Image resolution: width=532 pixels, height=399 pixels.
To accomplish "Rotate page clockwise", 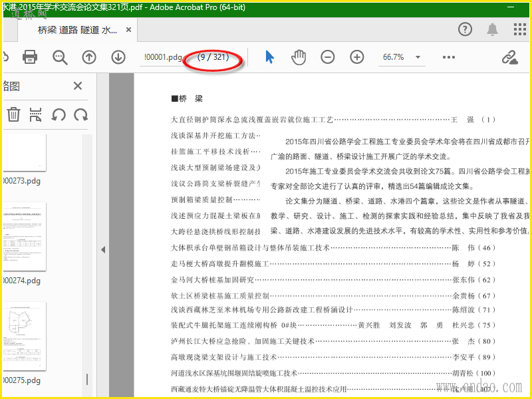I will tap(80, 114).
